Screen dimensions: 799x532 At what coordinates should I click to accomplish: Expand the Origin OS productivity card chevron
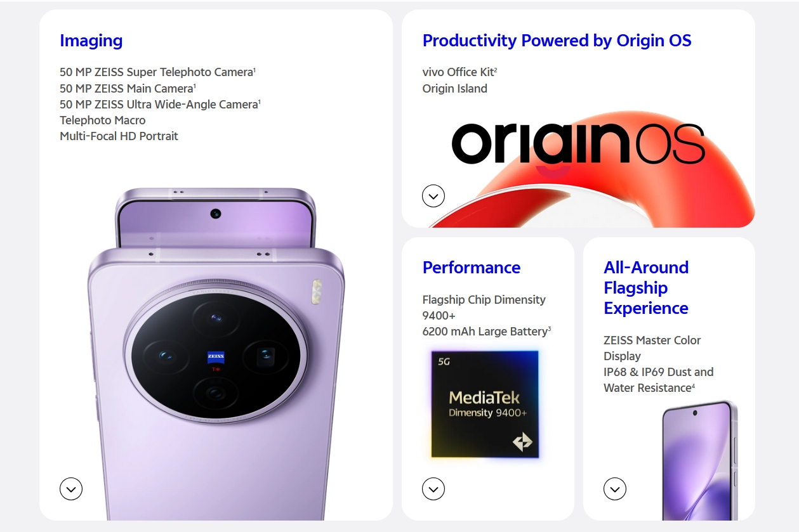click(x=433, y=196)
